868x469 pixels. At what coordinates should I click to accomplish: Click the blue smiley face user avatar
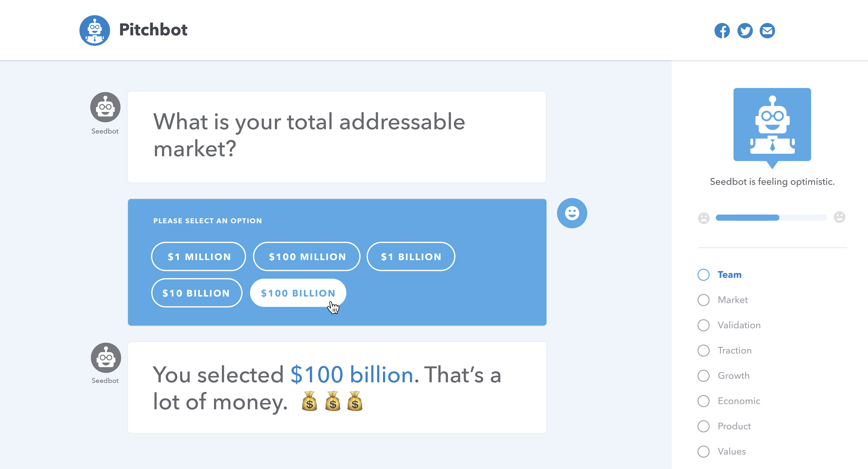pyautogui.click(x=572, y=213)
